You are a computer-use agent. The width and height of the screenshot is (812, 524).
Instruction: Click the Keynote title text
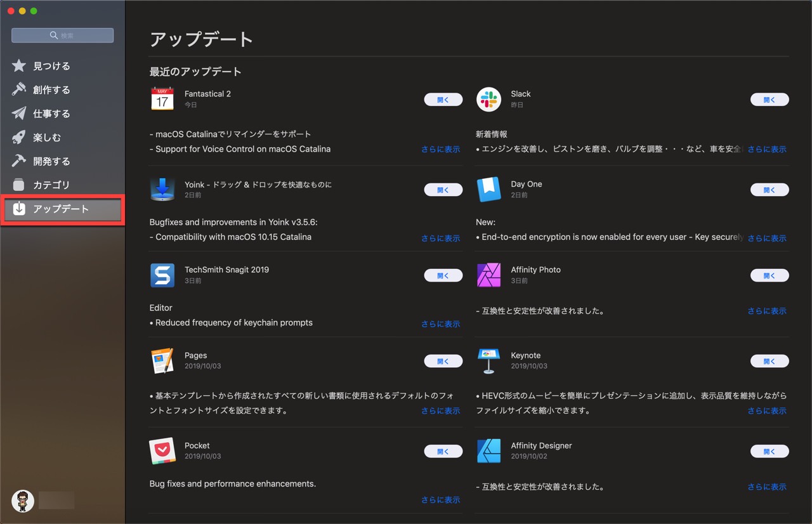[x=526, y=355]
